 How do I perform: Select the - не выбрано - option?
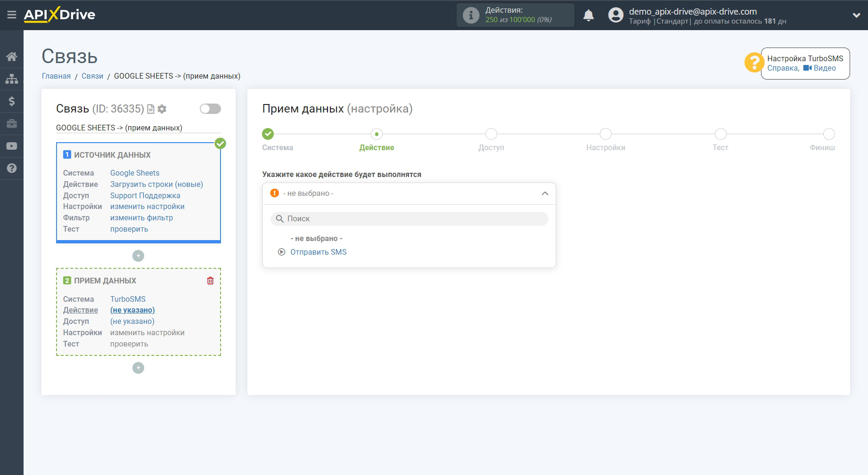tap(317, 239)
